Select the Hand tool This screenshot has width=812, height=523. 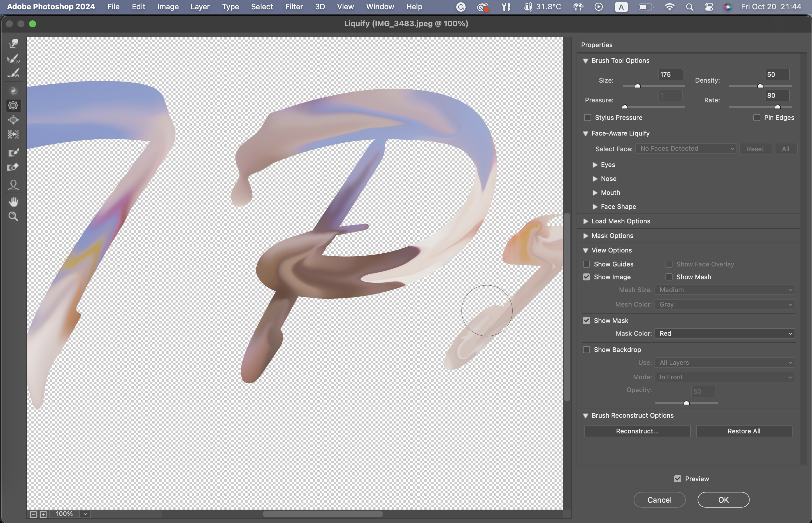tap(14, 202)
